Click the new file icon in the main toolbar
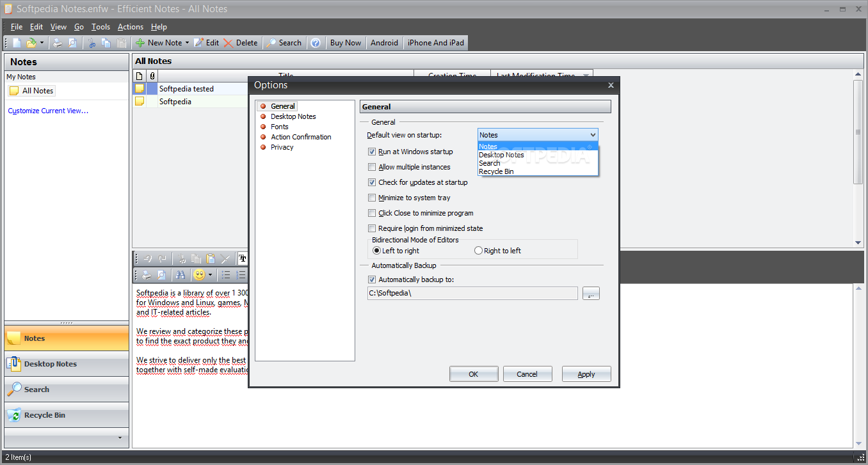 click(17, 43)
